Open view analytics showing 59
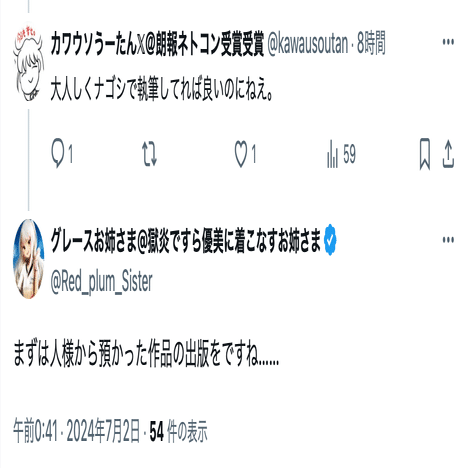 (341, 154)
